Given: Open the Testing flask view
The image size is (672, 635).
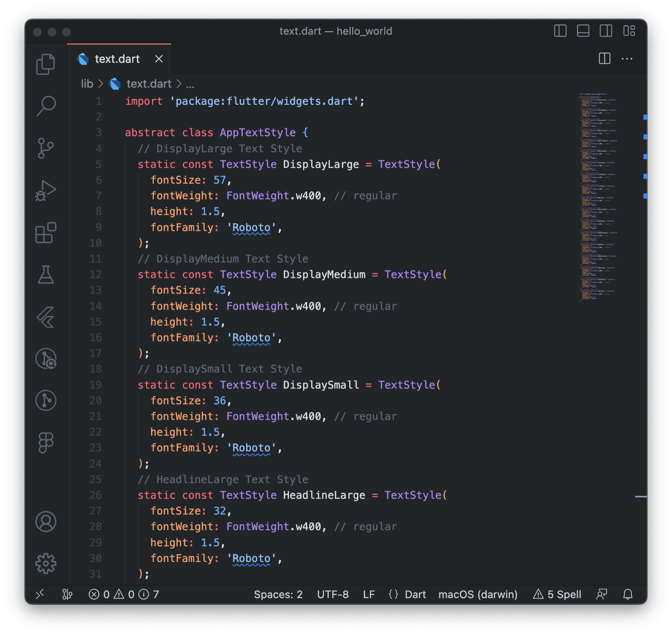Looking at the screenshot, I should coord(45,275).
